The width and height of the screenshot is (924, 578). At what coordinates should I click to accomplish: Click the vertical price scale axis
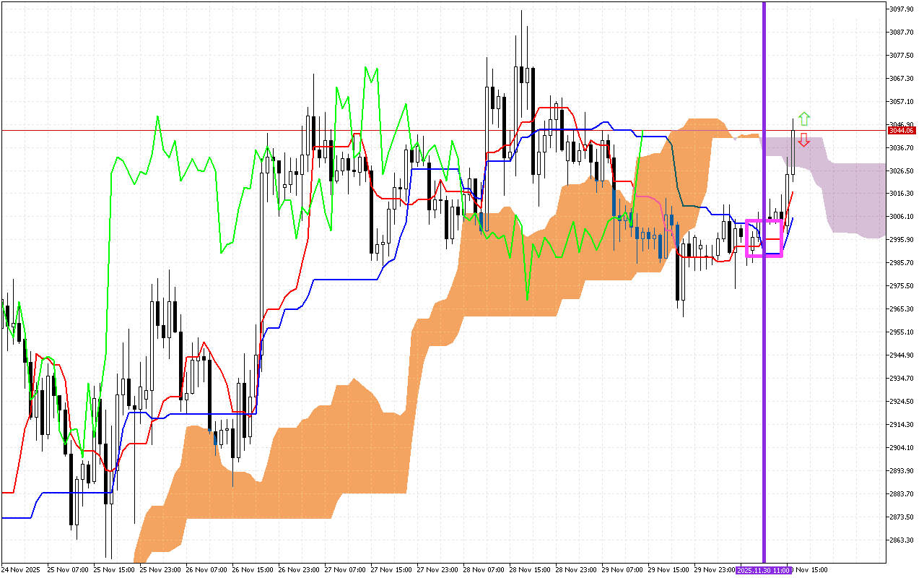click(x=902, y=289)
